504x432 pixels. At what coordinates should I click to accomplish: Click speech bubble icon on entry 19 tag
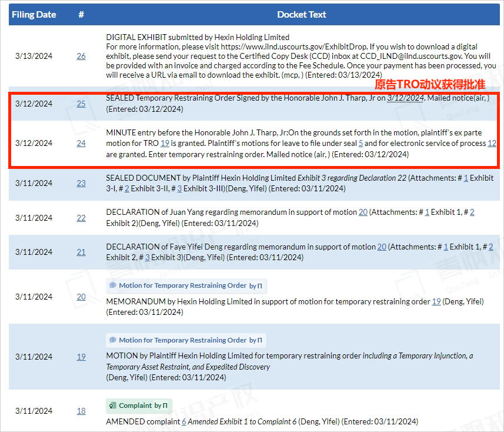coord(113,340)
